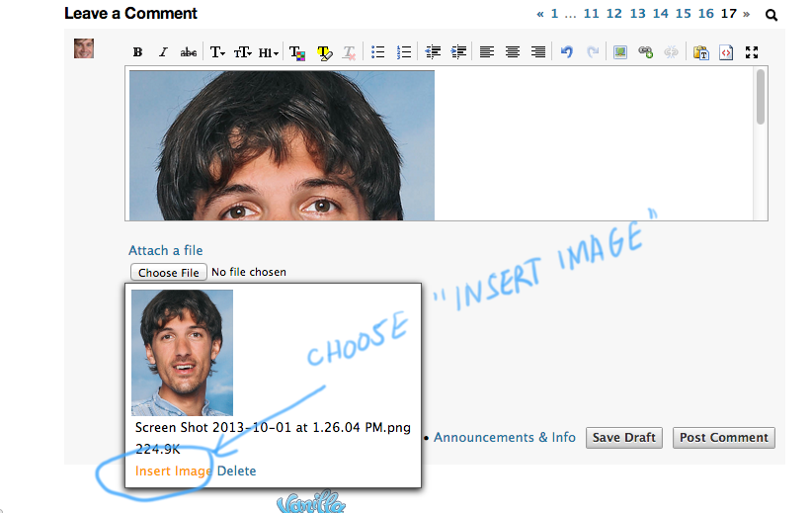Choose a text highlight color
812x513 pixels.
(x=325, y=52)
